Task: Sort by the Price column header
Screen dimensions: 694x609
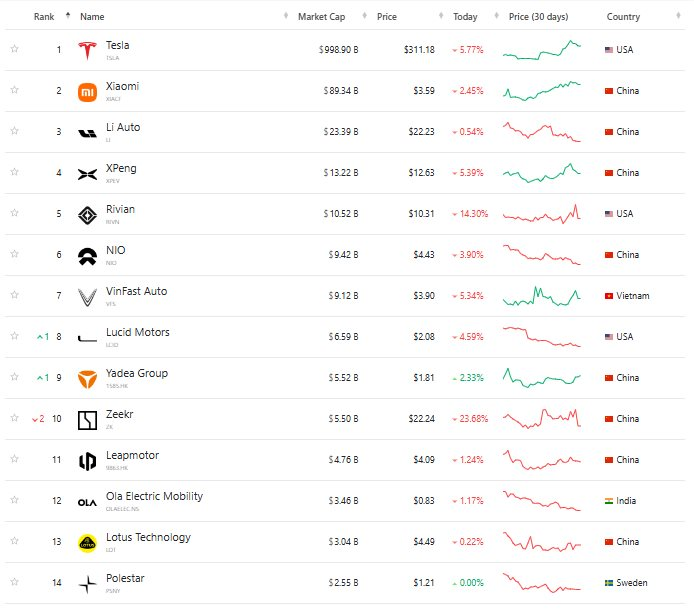Action: tap(387, 17)
